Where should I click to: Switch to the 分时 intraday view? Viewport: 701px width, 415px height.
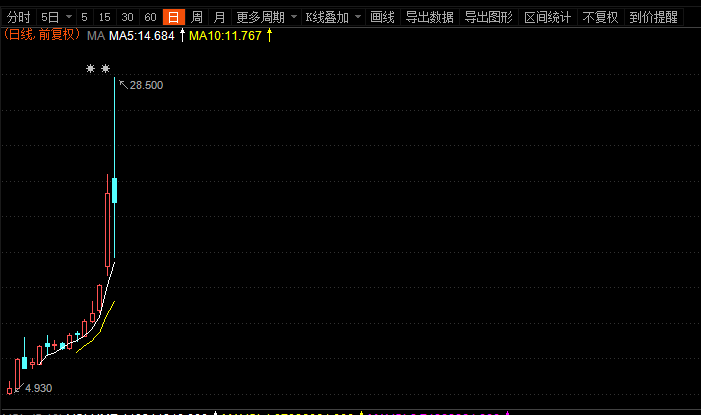click(19, 17)
